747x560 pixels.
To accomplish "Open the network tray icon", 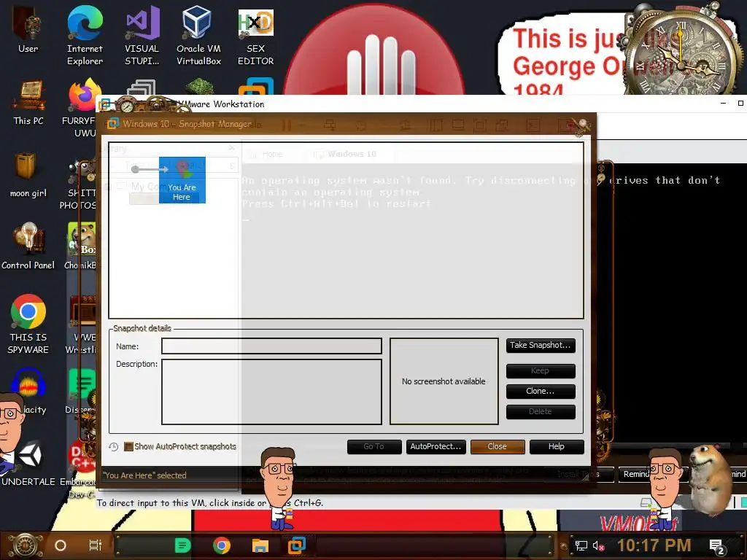I will 581,545.
